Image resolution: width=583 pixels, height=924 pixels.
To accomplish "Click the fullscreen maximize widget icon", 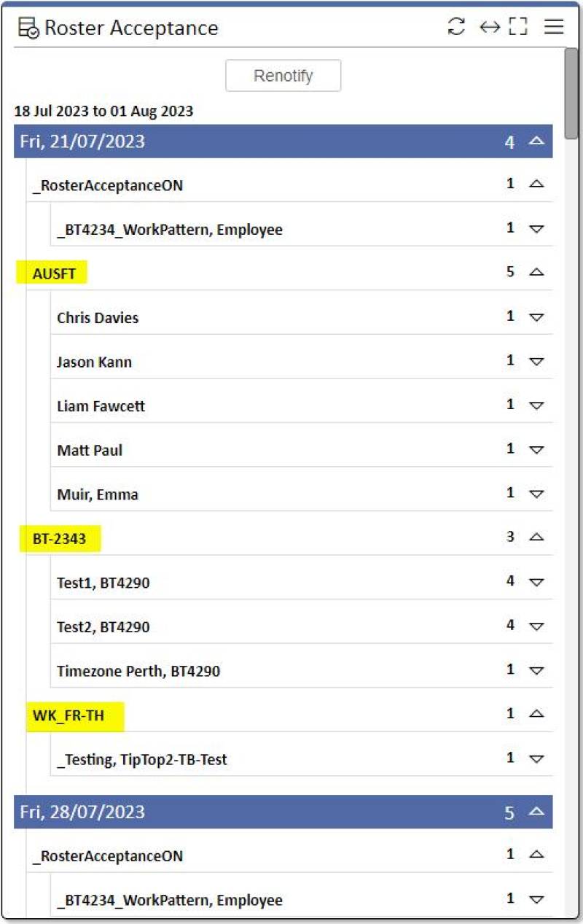I will (518, 27).
